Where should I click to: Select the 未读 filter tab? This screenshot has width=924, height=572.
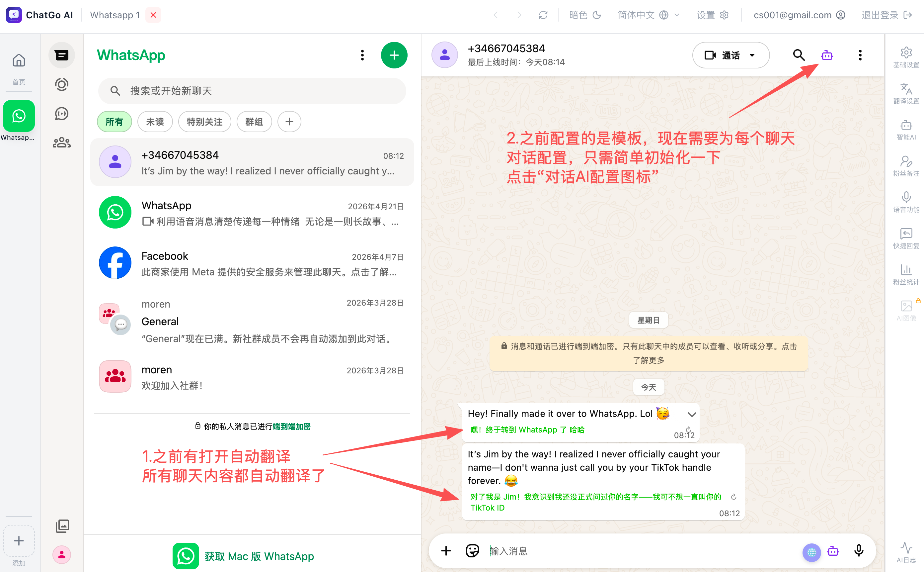(x=155, y=122)
